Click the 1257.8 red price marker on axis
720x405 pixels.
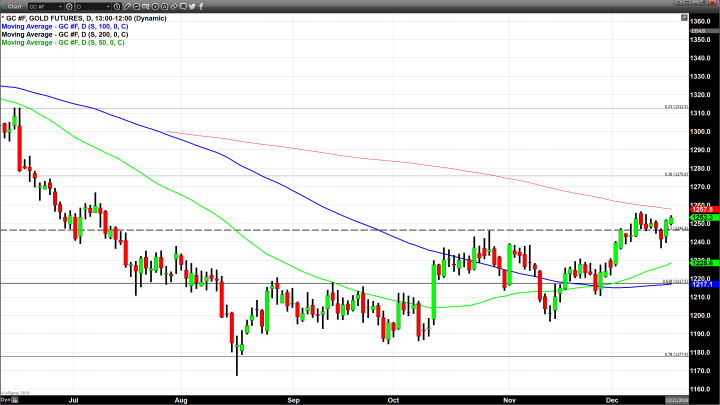pyautogui.click(x=699, y=209)
